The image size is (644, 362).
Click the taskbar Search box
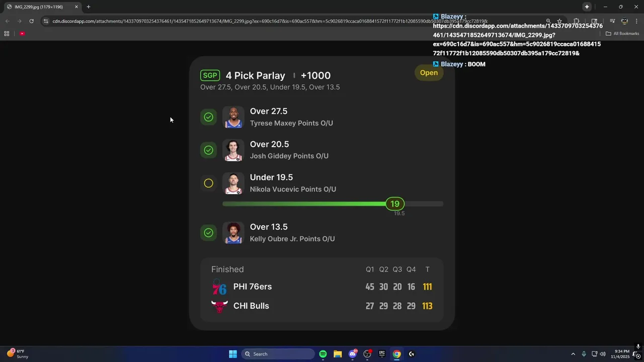click(x=278, y=354)
